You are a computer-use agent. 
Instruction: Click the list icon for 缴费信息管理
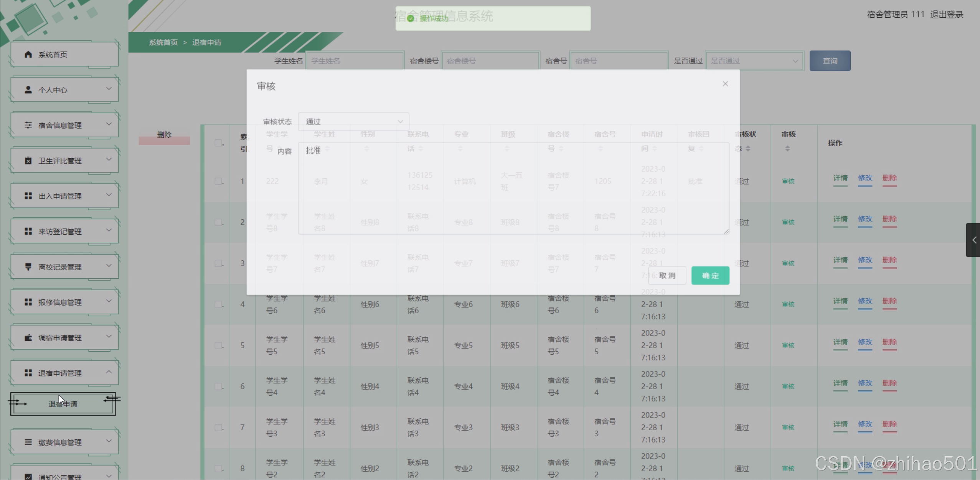coord(28,442)
